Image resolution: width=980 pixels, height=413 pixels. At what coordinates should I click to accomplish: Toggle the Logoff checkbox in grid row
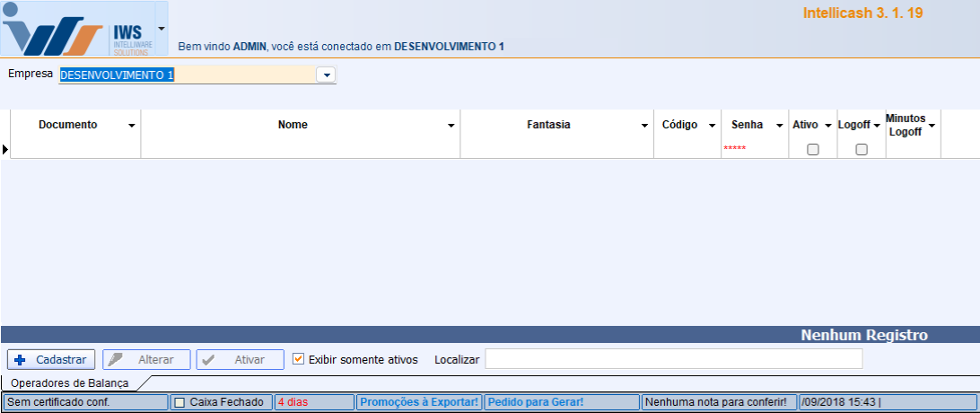pos(862,150)
